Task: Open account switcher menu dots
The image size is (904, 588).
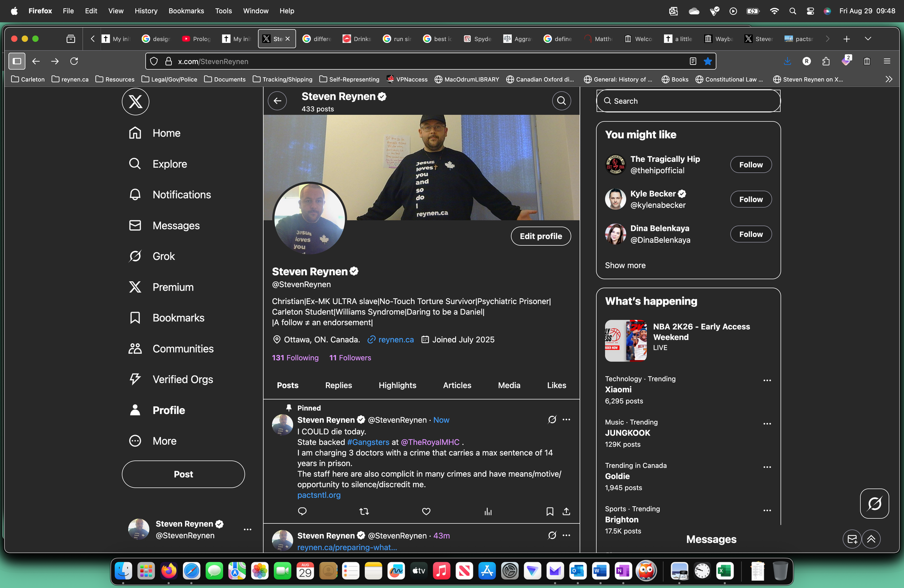Action: 247,529
